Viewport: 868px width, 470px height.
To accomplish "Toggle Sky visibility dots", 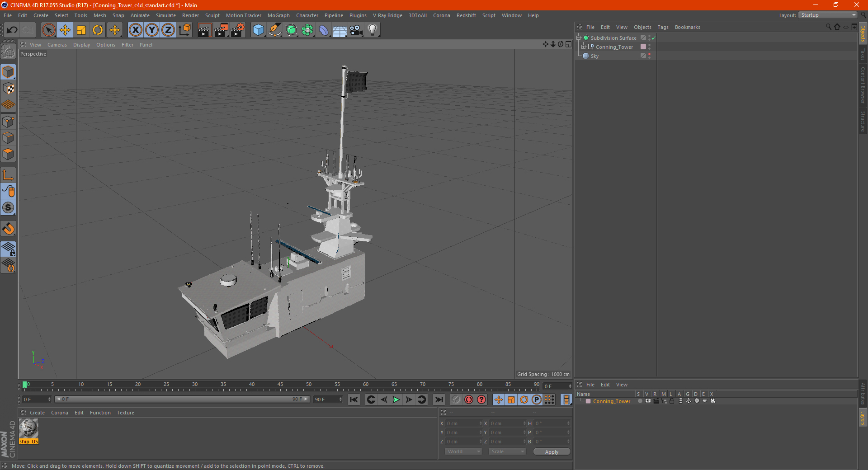I will pyautogui.click(x=650, y=56).
